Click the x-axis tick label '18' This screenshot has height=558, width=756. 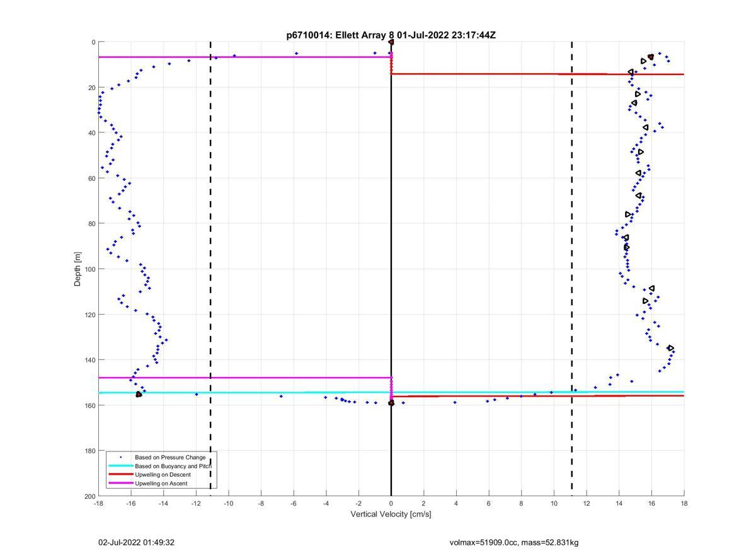click(x=684, y=503)
